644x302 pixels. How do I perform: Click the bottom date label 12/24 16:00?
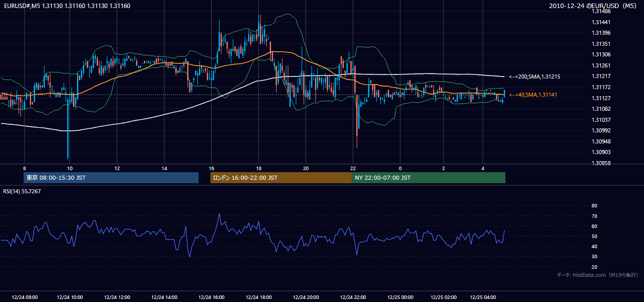coord(212,297)
